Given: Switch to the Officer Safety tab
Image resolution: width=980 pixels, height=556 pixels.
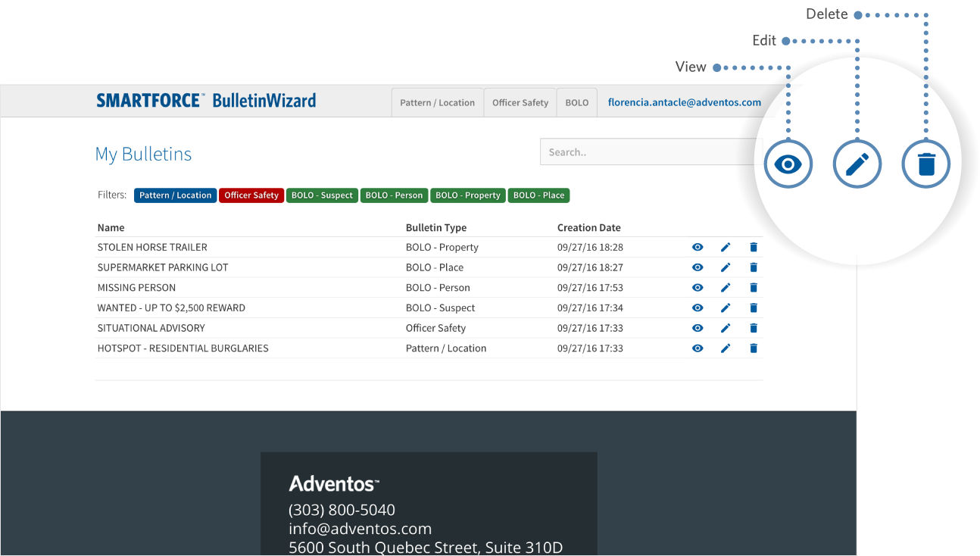Looking at the screenshot, I should [x=520, y=103].
